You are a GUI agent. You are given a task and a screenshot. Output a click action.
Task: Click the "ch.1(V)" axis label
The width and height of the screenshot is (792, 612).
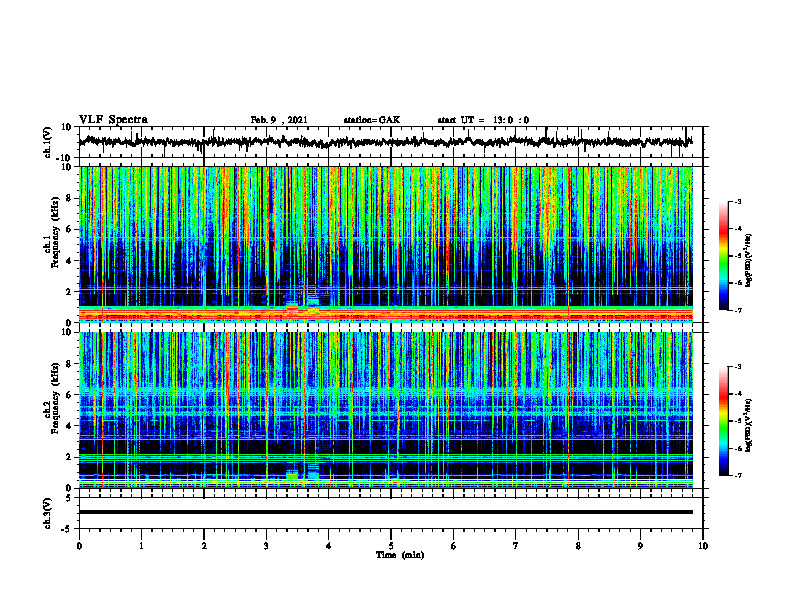pos(48,142)
